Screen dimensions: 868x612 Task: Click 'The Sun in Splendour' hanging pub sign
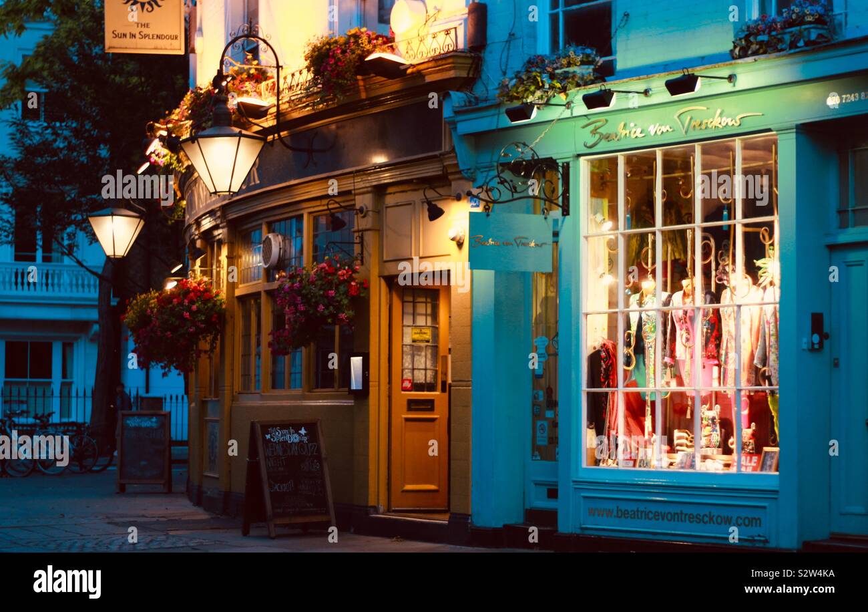click(x=144, y=26)
